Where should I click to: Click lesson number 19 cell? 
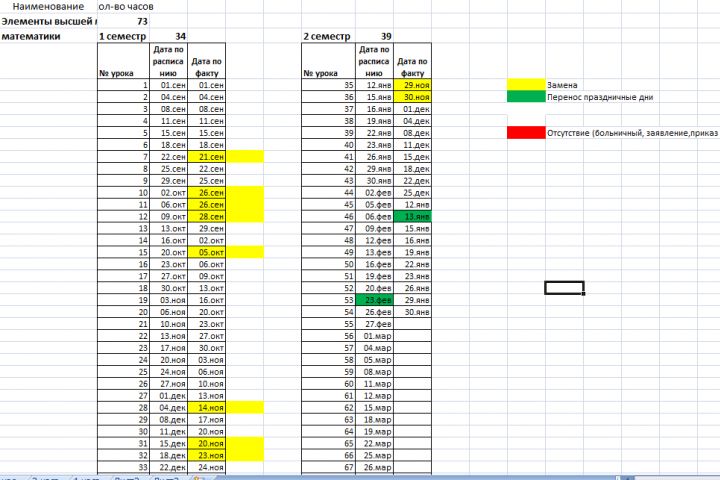click(x=124, y=300)
